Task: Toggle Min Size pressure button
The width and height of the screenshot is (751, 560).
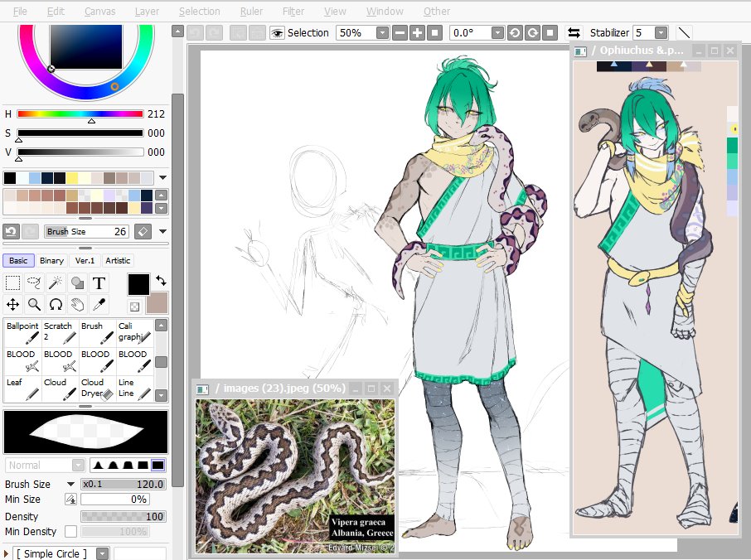Action: click(71, 500)
